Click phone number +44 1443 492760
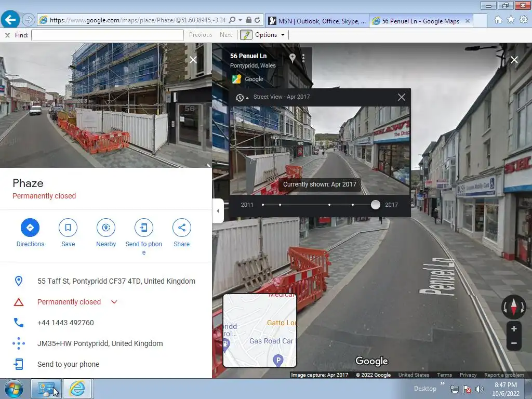The height and width of the screenshot is (399, 532). 65,323
